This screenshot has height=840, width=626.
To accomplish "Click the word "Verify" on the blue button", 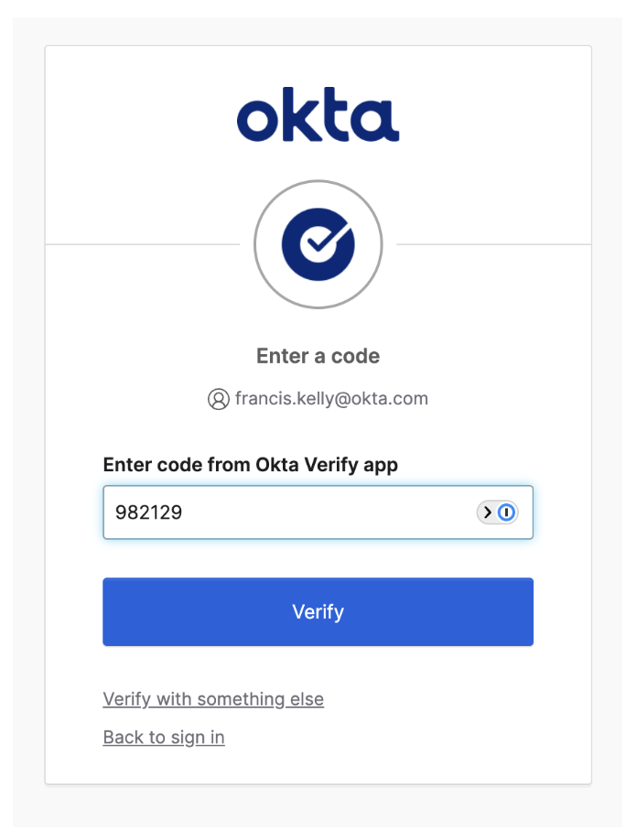I will coord(318,611).
